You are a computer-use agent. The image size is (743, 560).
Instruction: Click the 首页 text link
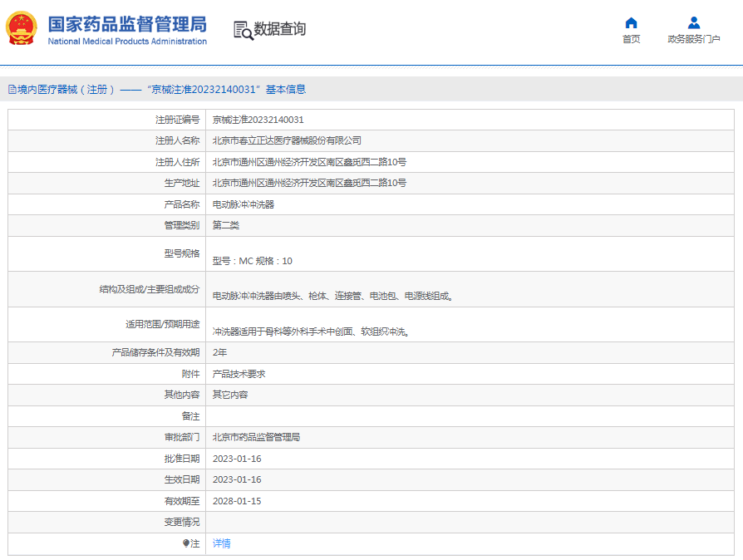point(631,39)
